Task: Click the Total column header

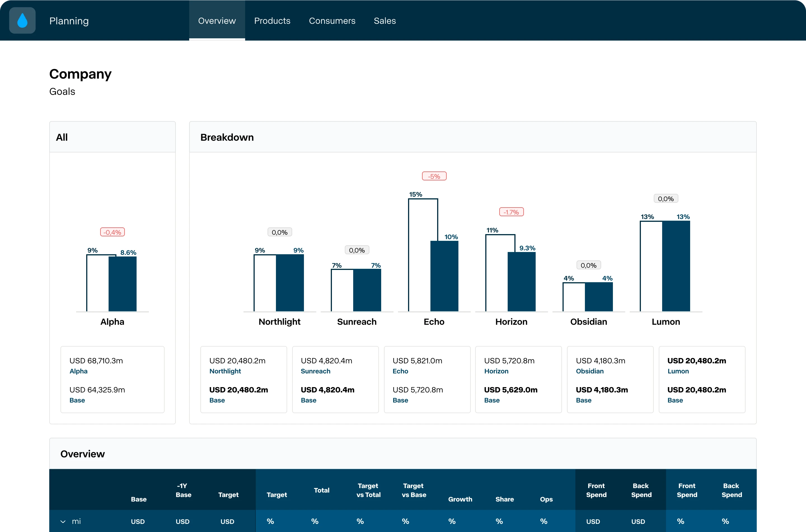Action: 321,490
